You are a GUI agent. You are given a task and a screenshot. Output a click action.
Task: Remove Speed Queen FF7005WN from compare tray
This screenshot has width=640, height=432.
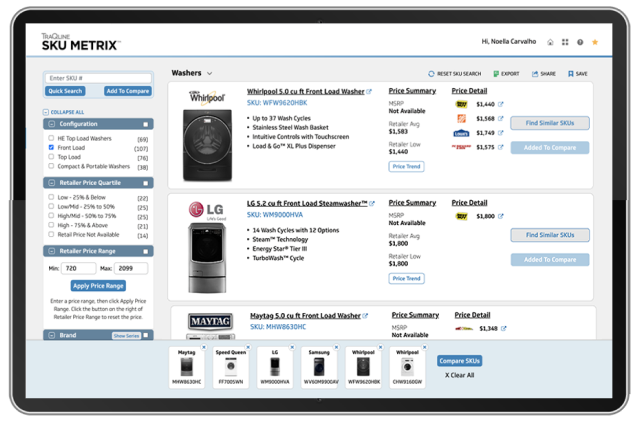point(248,347)
